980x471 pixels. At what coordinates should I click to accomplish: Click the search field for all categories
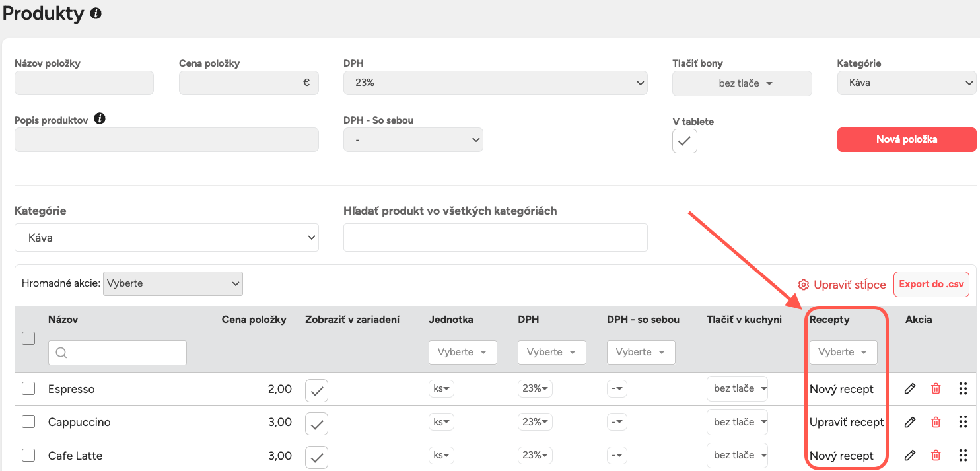point(495,238)
